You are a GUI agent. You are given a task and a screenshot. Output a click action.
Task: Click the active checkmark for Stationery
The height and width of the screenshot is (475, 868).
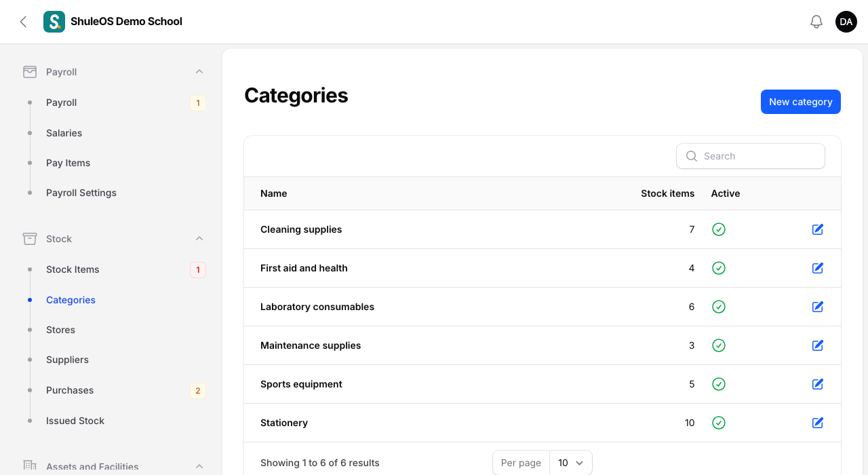point(719,423)
